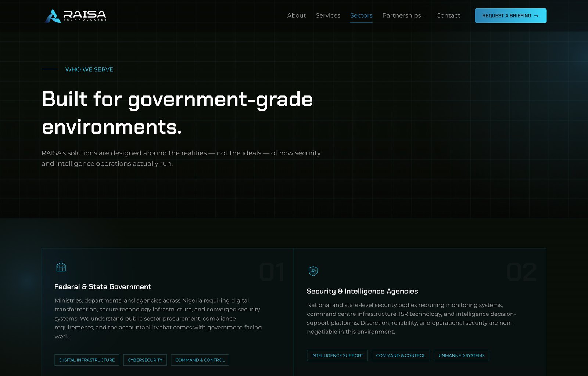Image resolution: width=588 pixels, height=376 pixels.
Task: Go to the Partnerships page
Action: pos(401,15)
